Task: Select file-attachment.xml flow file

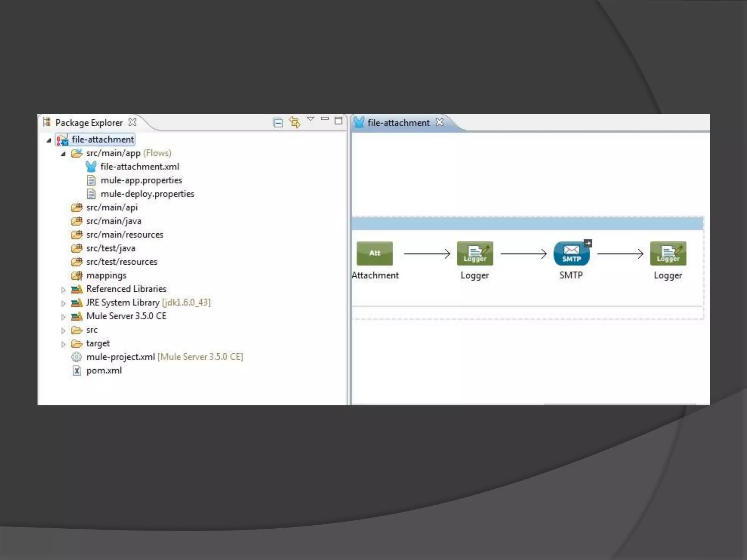Action: point(139,167)
